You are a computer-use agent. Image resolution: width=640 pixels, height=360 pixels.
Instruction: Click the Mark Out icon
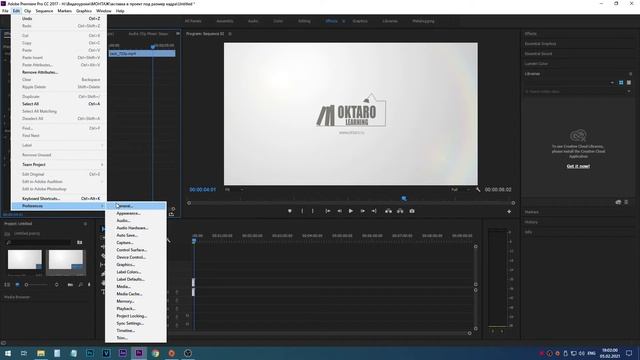coord(313,211)
